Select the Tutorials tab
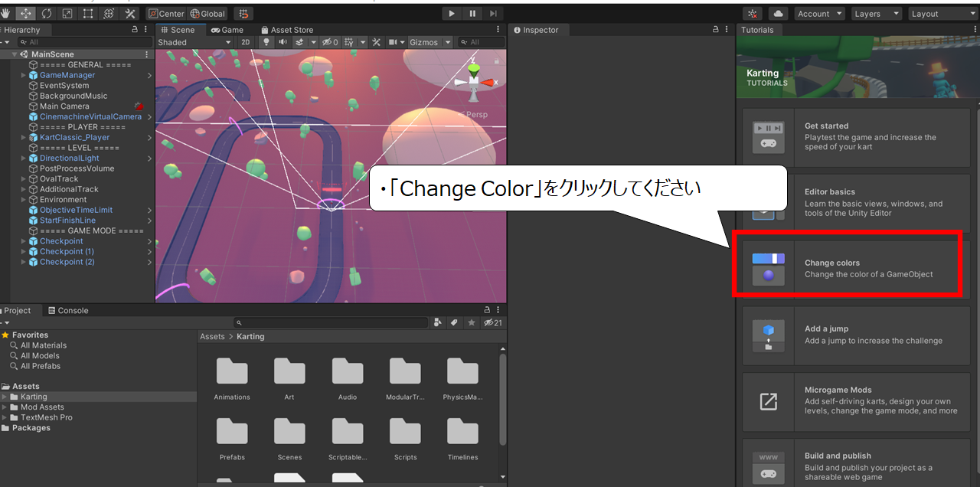 [757, 30]
